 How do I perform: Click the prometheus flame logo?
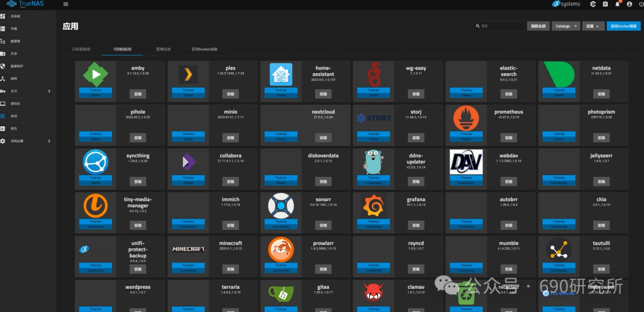466,118
